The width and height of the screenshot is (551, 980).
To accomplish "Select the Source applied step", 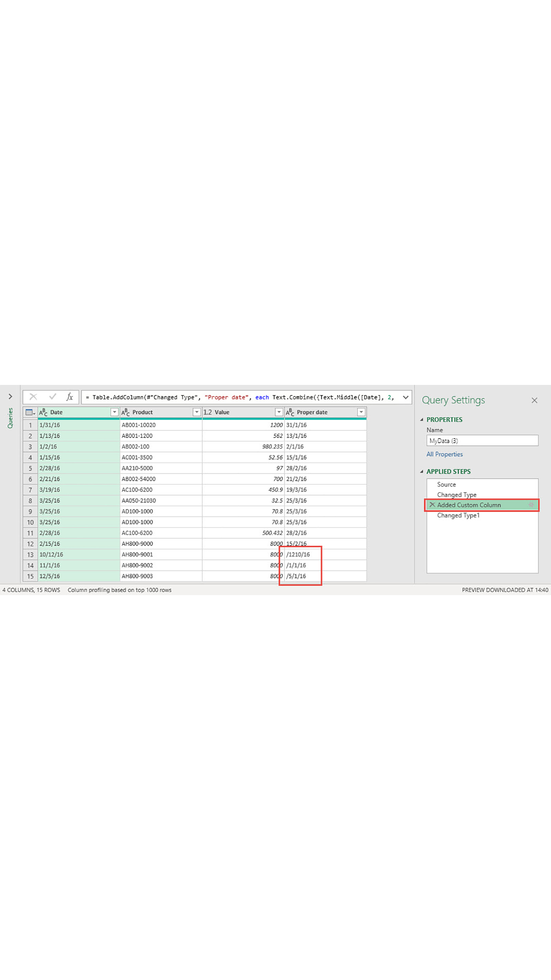I will [x=446, y=484].
